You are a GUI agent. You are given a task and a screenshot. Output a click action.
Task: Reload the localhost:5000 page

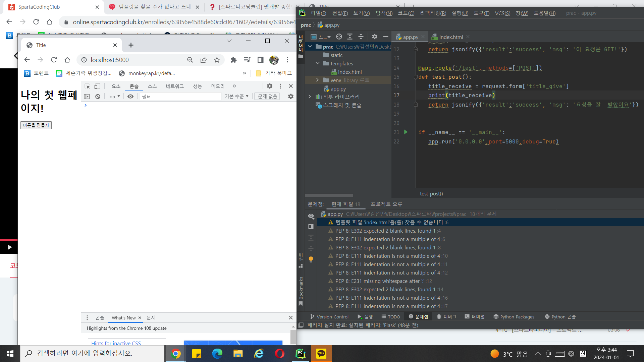click(54, 60)
